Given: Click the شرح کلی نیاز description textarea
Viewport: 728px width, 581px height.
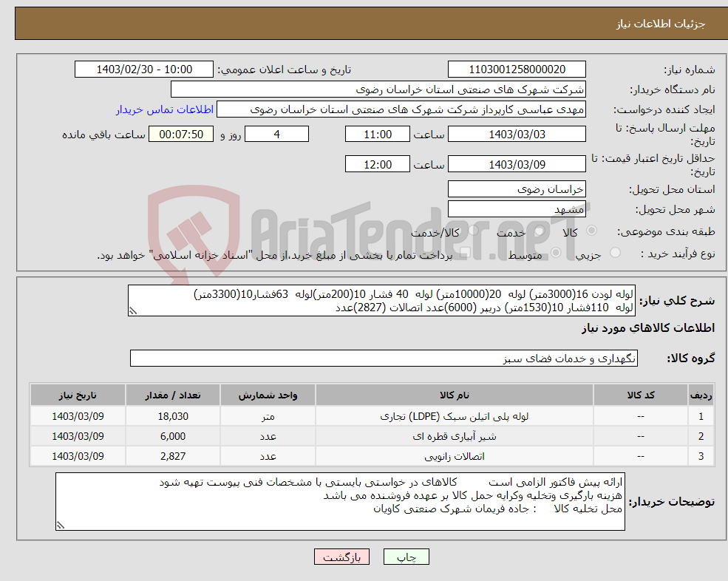Looking at the screenshot, I should (x=381, y=301).
